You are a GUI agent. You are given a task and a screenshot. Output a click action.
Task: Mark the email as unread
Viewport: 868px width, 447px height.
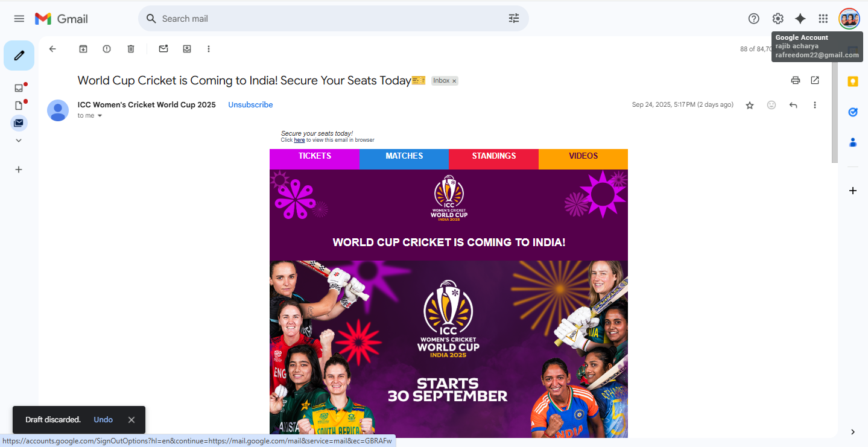[x=163, y=49]
